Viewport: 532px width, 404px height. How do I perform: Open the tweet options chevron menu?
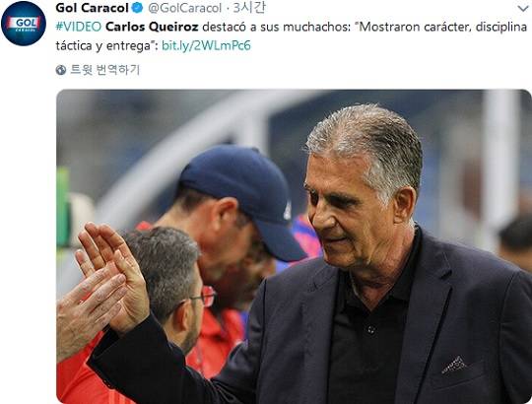coord(523,9)
